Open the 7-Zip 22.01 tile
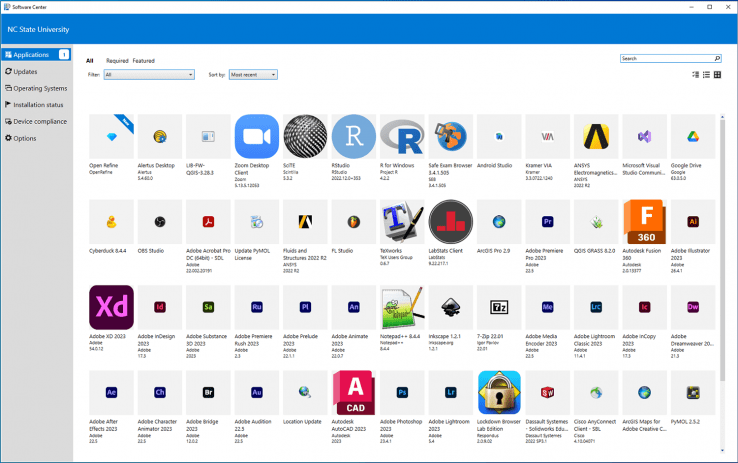 499,307
